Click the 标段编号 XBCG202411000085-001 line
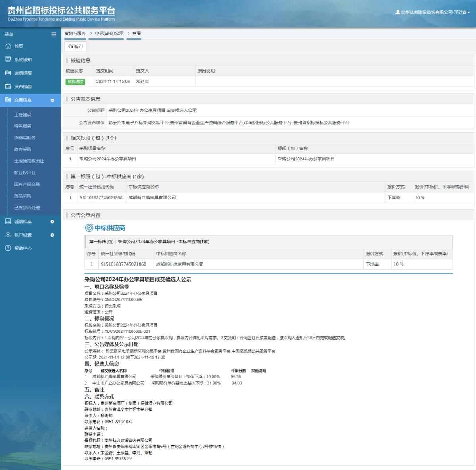 tap(117, 331)
